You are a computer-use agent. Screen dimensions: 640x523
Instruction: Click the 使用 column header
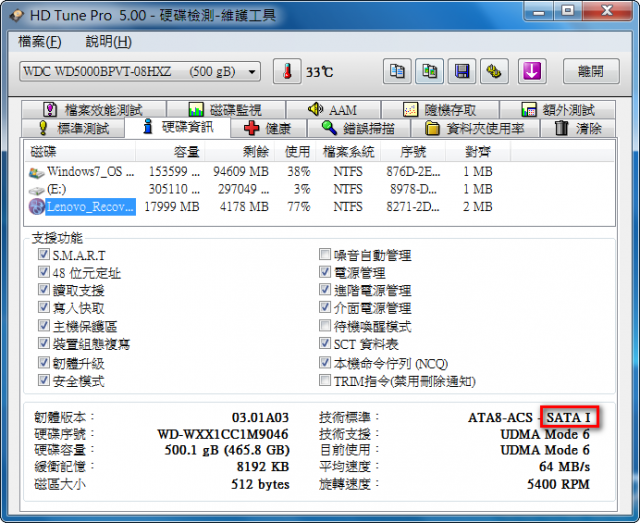click(x=295, y=152)
